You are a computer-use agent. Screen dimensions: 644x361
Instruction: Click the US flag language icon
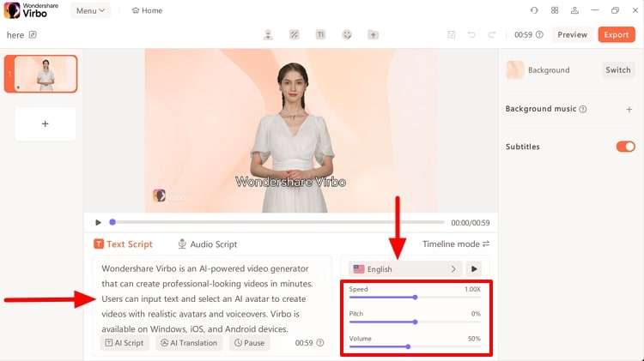point(359,269)
